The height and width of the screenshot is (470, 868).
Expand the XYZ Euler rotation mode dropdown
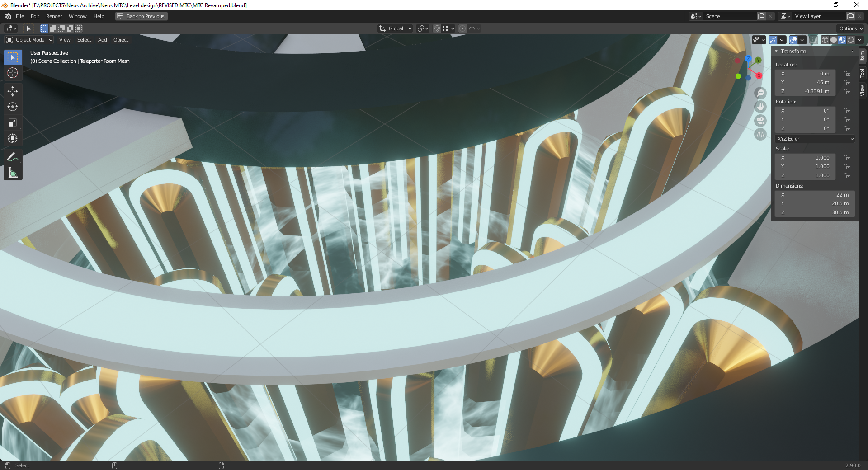(815, 139)
